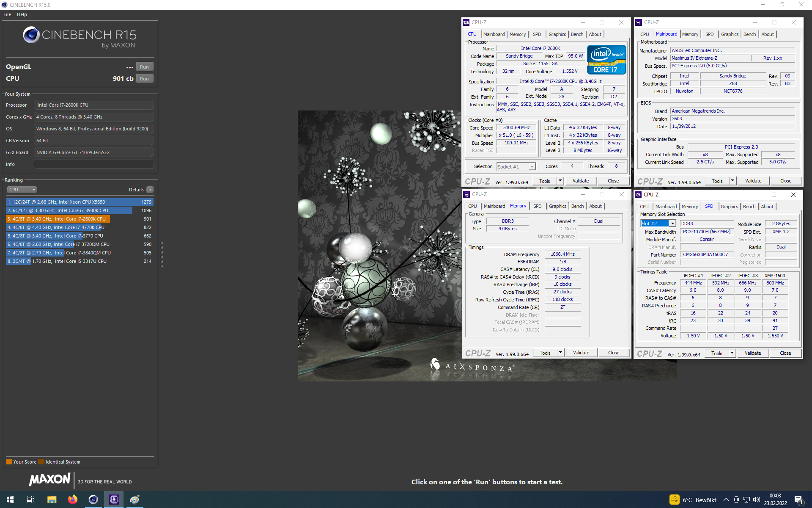Viewport: 812px width, 508px height.
Task: Open the Help menu in Cinebench
Action: coord(22,14)
